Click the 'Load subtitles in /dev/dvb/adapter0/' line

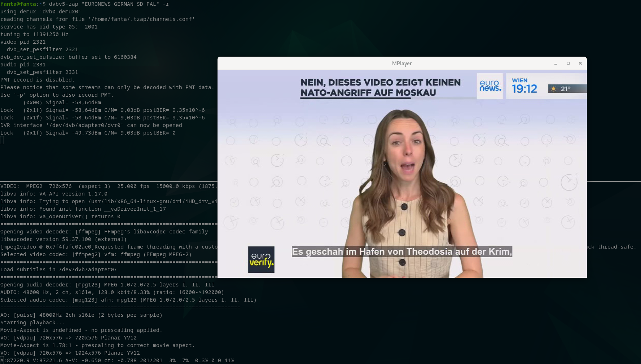click(x=58, y=269)
